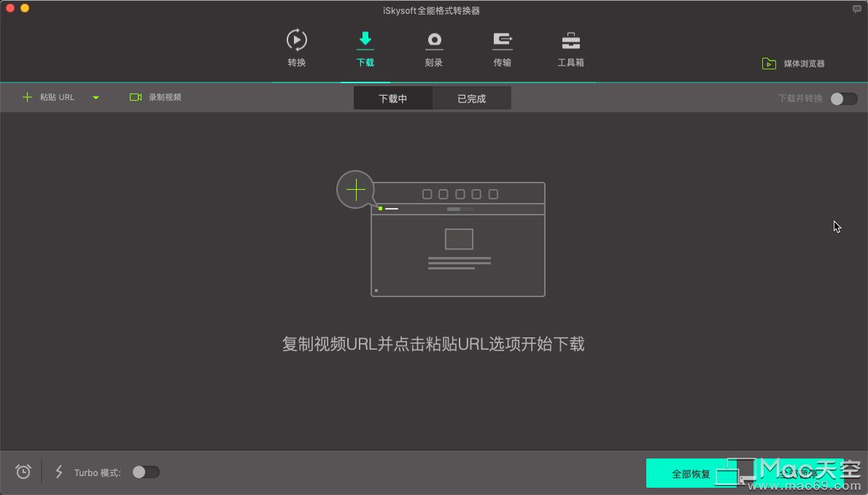Click the feedback icon in menu bar

click(856, 9)
